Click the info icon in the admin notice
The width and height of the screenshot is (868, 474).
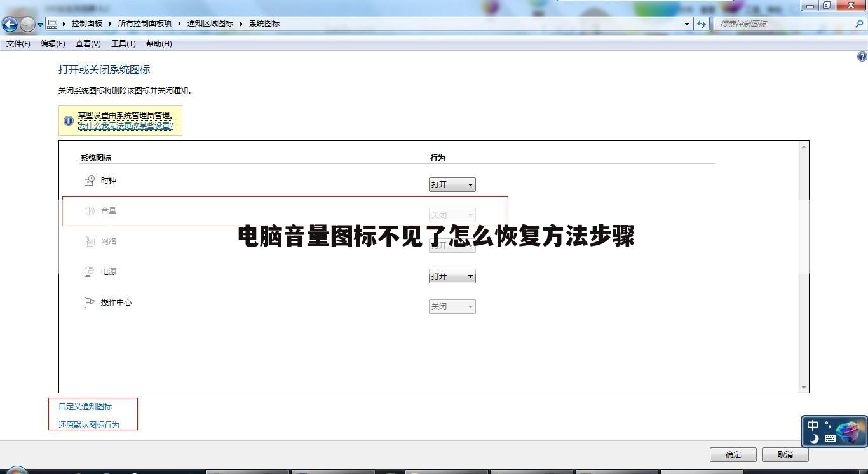pyautogui.click(x=69, y=120)
